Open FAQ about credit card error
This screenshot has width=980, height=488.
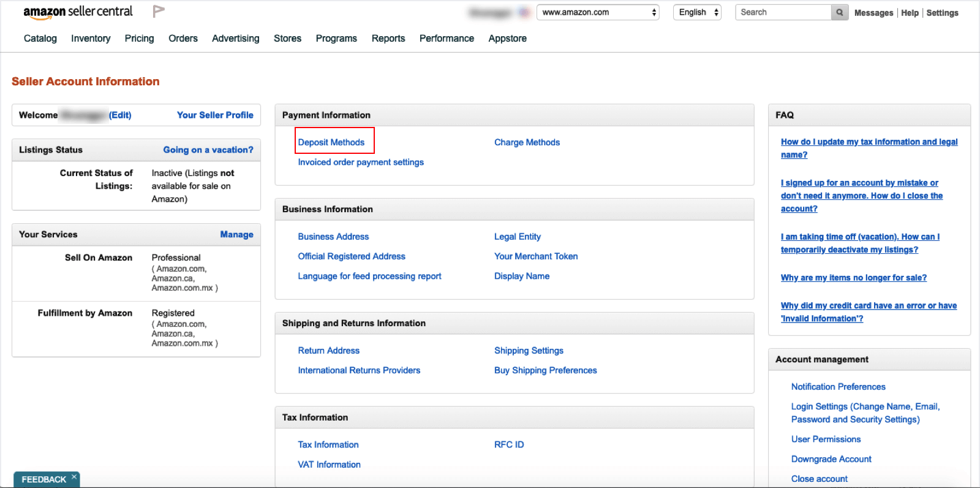(869, 312)
